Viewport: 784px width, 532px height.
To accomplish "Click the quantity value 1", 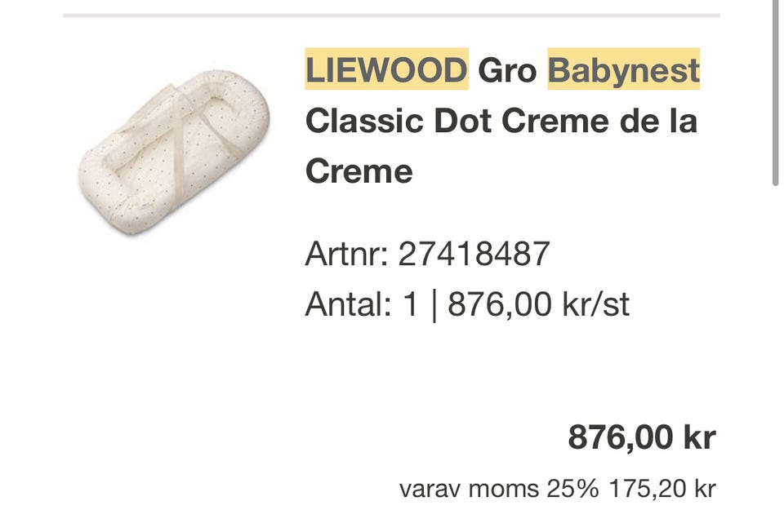I will pyautogui.click(x=411, y=304).
